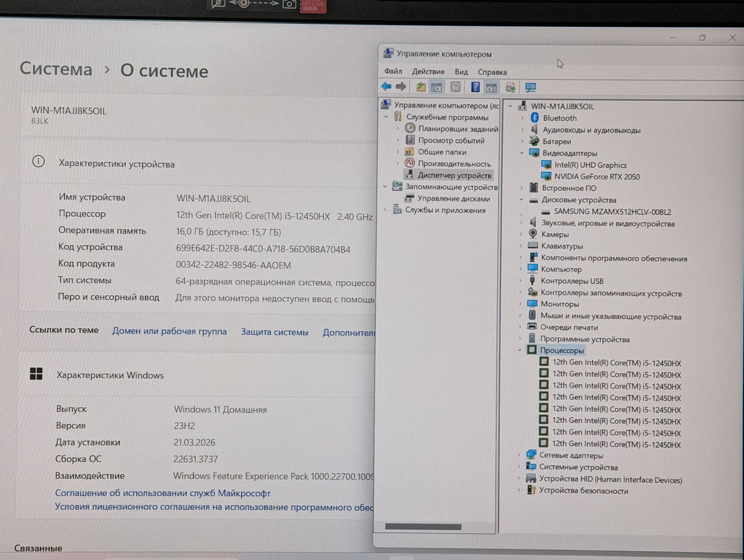Click the Сборка ОС value 22631.3737
The width and height of the screenshot is (744, 560).
click(196, 459)
